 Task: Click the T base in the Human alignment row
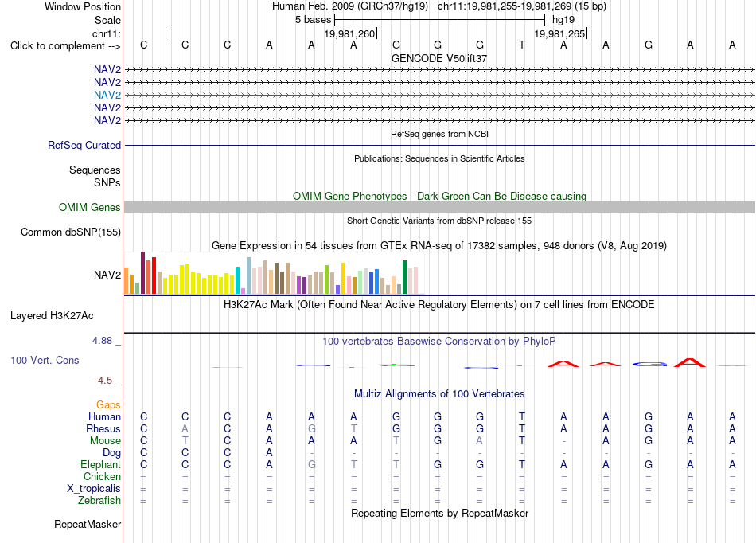522,416
